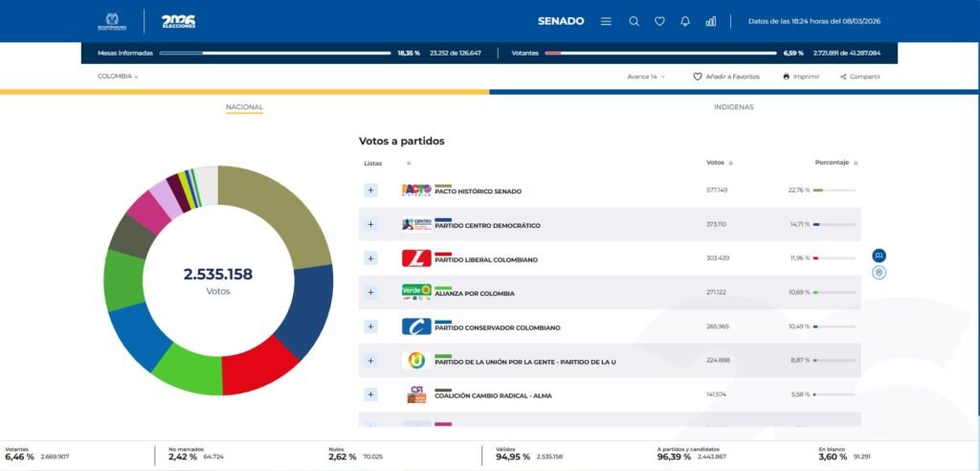Click Añadir a Favoritos
The image size is (980, 471).
point(726,77)
